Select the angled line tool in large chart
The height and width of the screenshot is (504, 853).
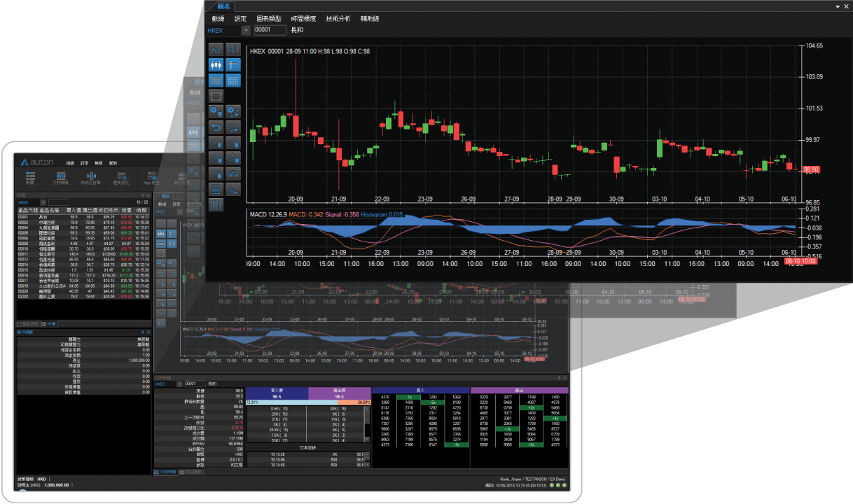click(x=233, y=143)
